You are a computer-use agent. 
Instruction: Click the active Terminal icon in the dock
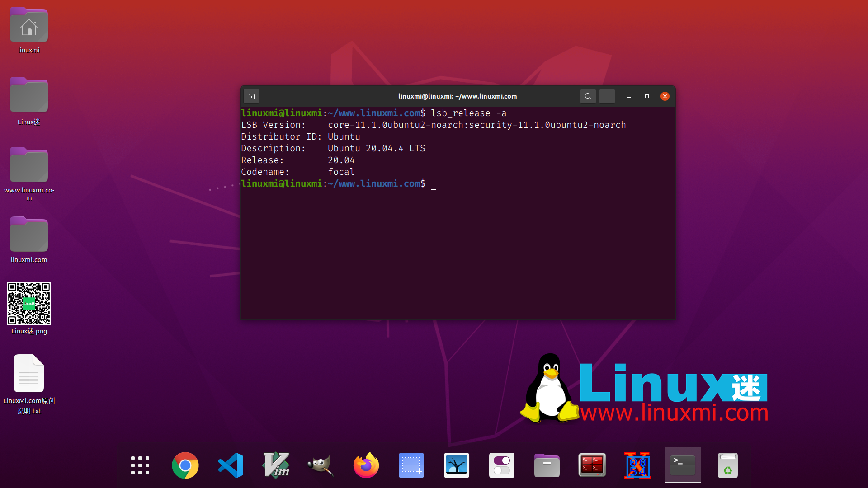tap(683, 465)
